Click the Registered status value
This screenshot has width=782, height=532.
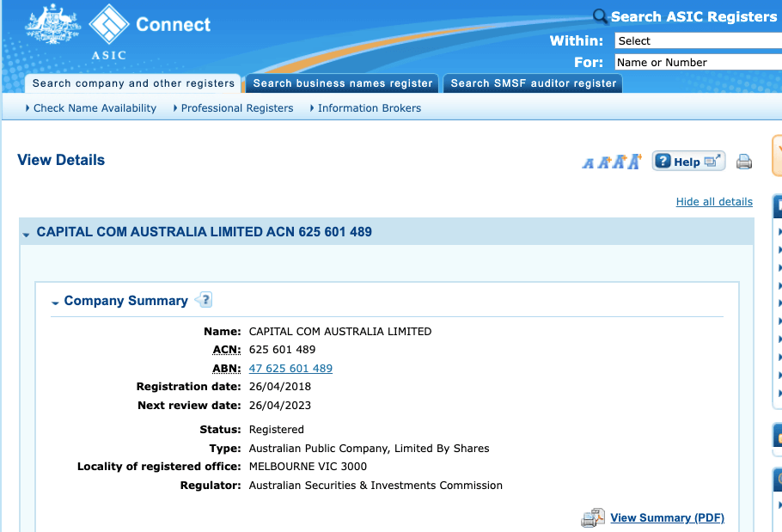click(277, 430)
